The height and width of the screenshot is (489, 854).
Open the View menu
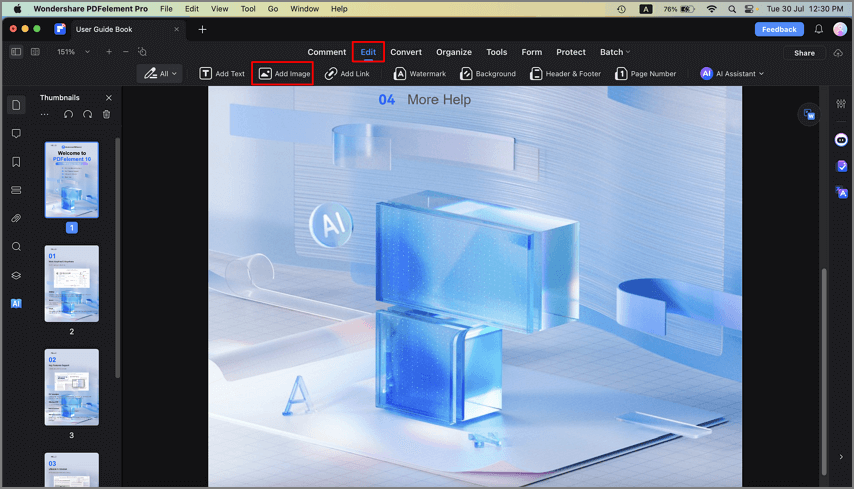tap(219, 9)
